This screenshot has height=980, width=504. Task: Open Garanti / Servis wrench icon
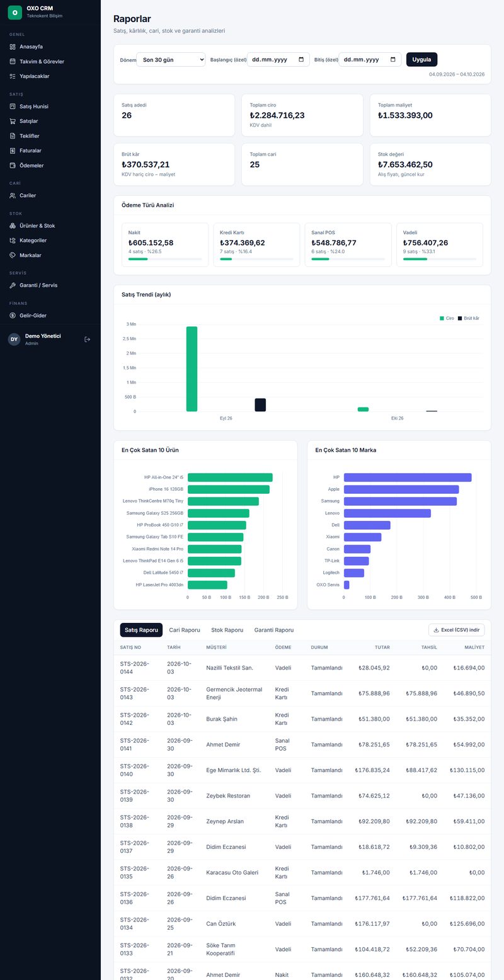13,285
